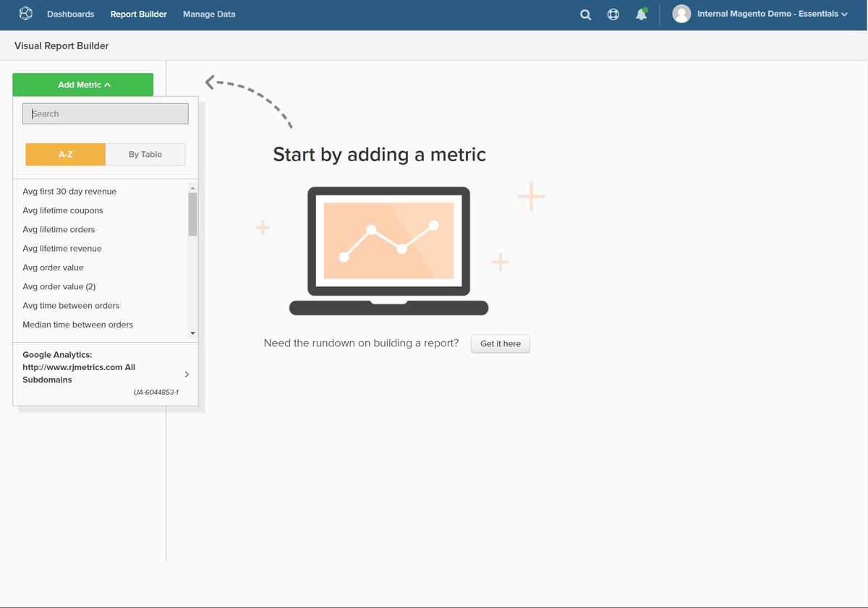Select the Median time between orders metric
868x608 pixels.
pyautogui.click(x=77, y=324)
